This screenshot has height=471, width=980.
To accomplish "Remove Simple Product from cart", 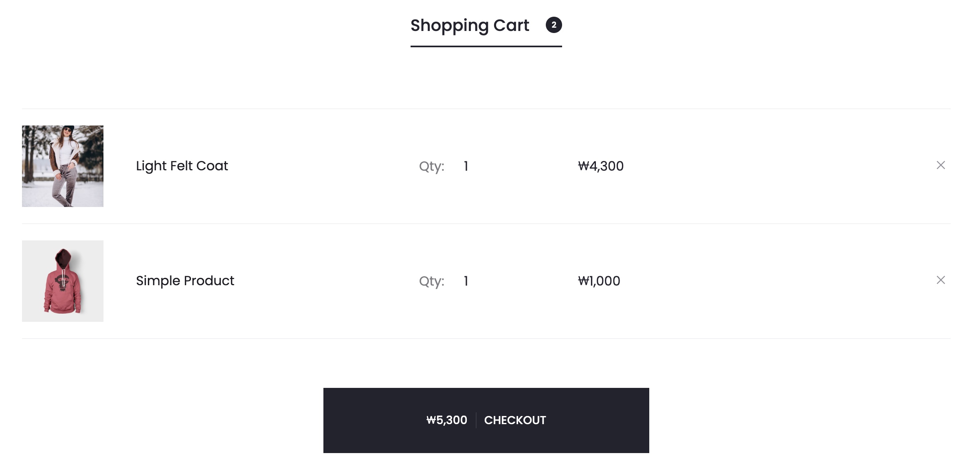I will (x=940, y=280).
